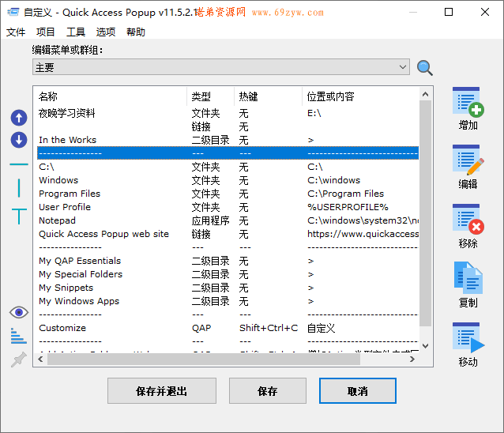
Task: Open the 项目 menu
Action: pos(45,32)
